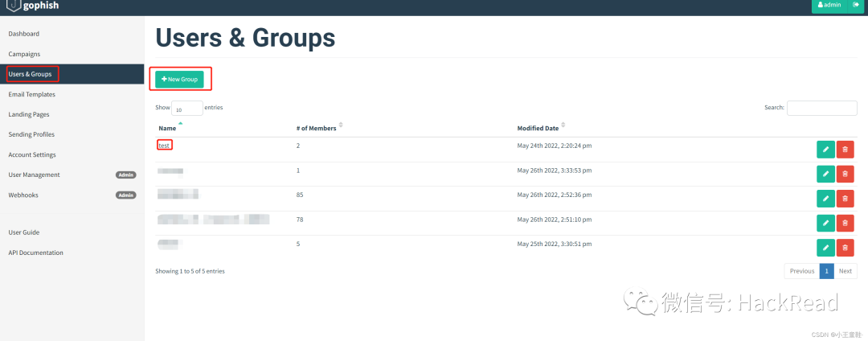Delete the group with 78 members
868x341 pixels.
point(845,223)
